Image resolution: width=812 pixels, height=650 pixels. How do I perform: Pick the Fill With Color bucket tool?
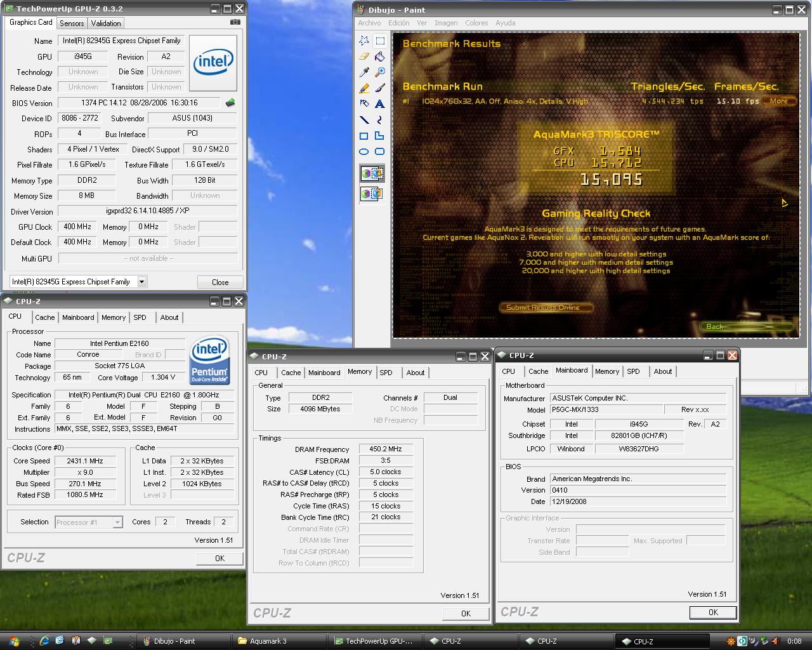click(379, 56)
